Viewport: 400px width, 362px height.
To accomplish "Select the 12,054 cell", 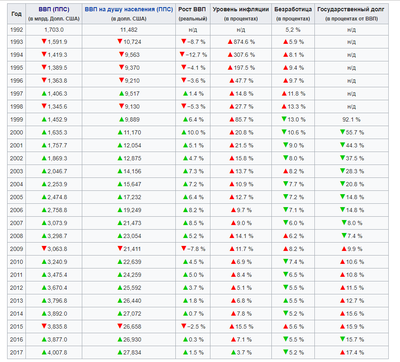I will 129,146.
